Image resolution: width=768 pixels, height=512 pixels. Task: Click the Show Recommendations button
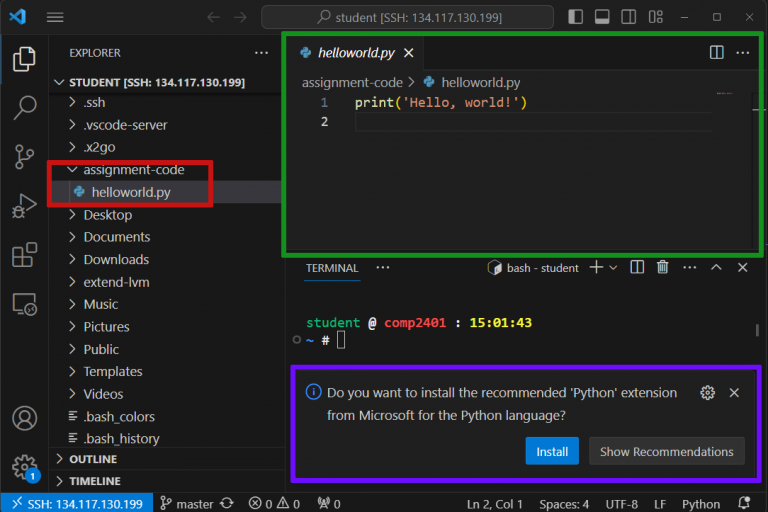point(666,452)
